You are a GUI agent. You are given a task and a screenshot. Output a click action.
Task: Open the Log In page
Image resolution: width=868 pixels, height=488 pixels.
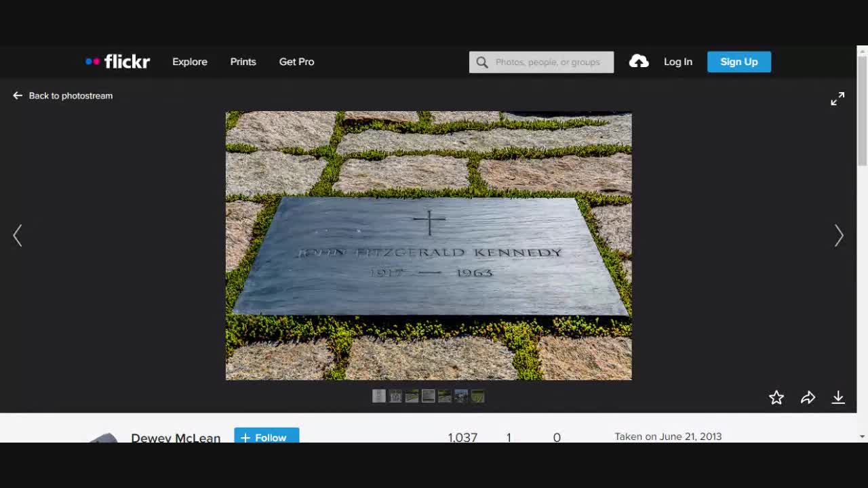coord(678,62)
